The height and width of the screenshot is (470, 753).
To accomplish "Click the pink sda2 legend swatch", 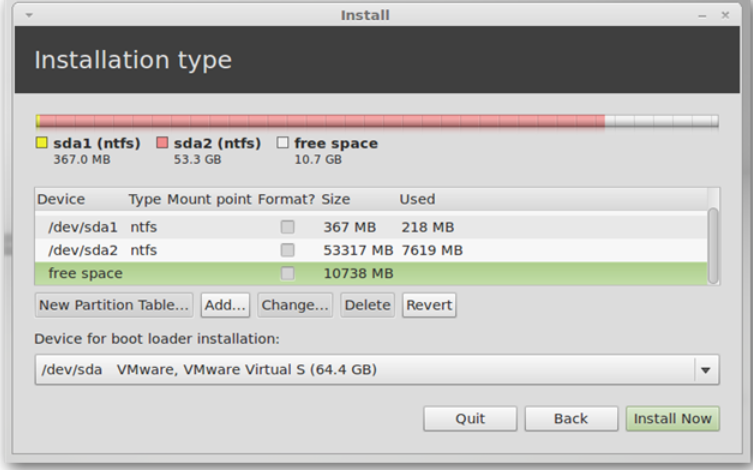I will tap(162, 143).
